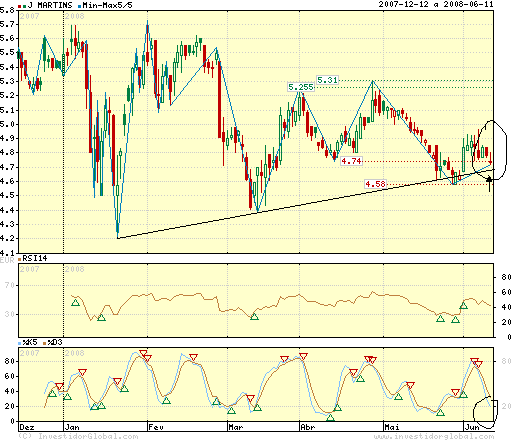Click the 4.5 value on the price axis
The width and height of the screenshot is (512, 440).
(7, 196)
